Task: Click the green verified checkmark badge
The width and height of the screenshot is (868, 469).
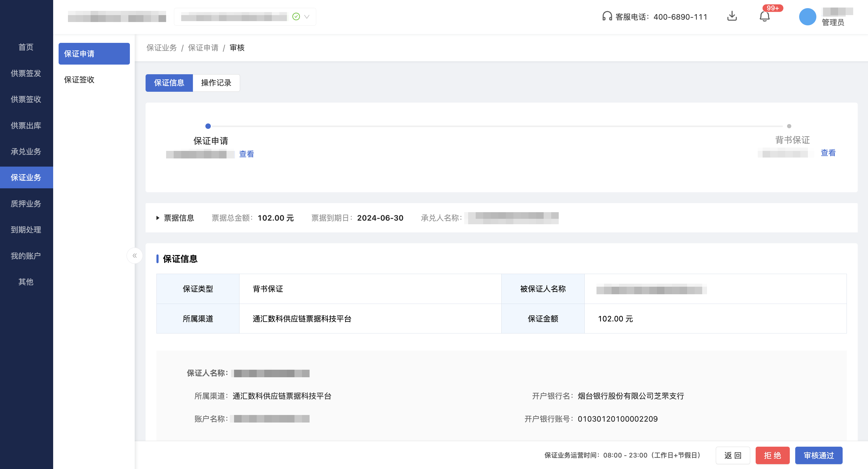Action: coord(295,16)
